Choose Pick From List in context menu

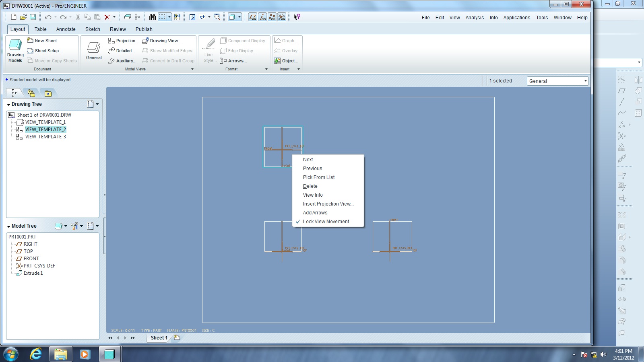click(x=319, y=177)
